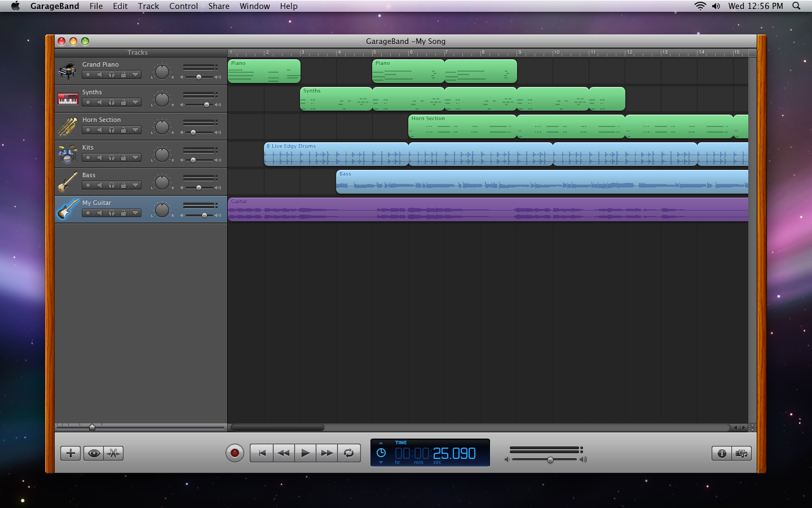Fast forward the playhead

(326, 453)
